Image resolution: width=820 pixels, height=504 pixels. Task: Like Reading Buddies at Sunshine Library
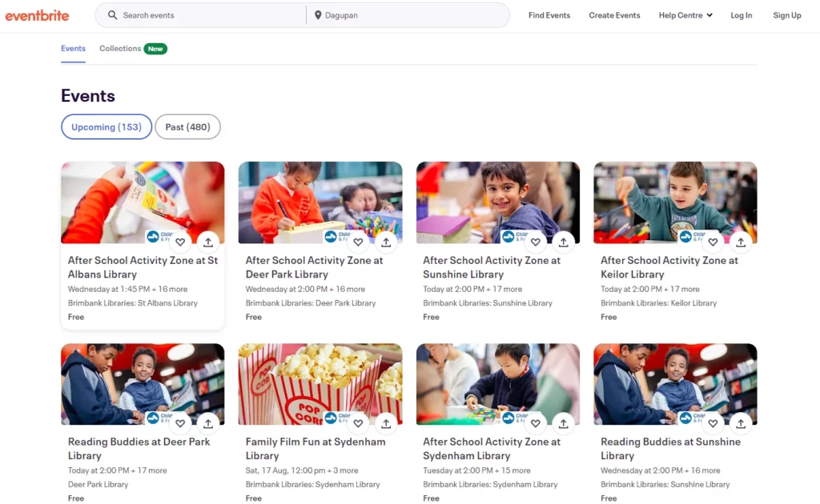713,423
